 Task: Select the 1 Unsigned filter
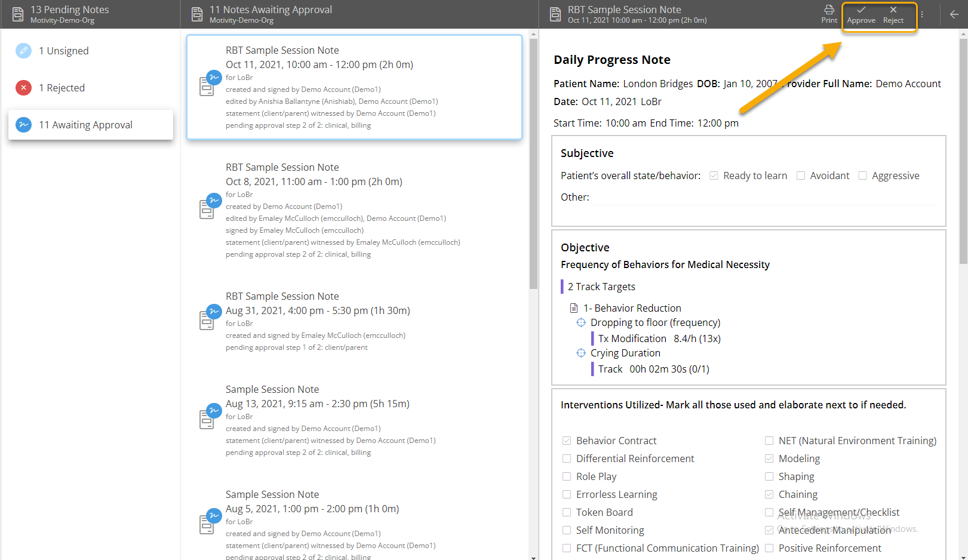pos(63,51)
